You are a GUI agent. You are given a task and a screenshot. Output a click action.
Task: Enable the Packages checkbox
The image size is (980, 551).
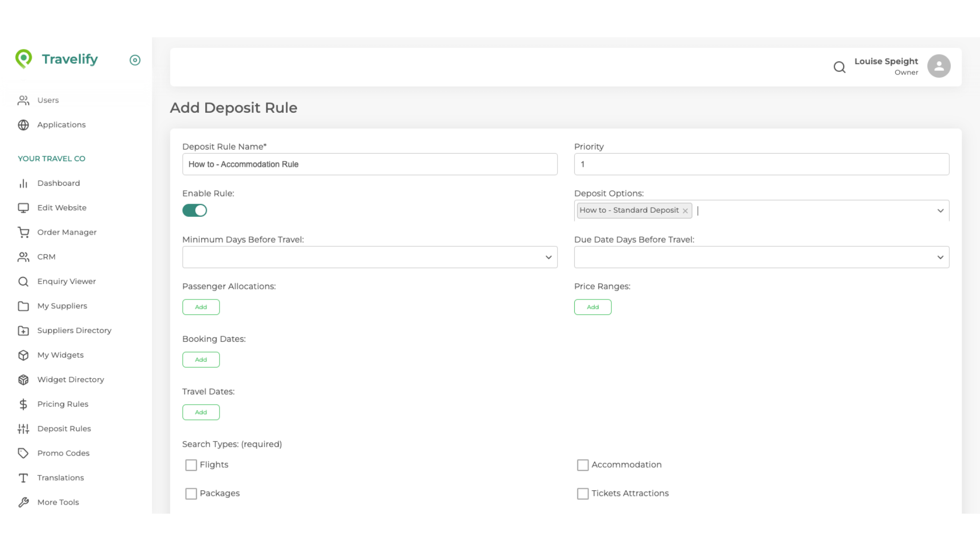tap(191, 493)
